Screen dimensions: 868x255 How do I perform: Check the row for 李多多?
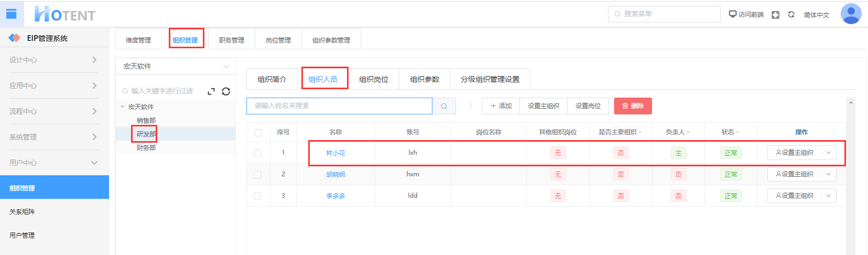pos(257,196)
